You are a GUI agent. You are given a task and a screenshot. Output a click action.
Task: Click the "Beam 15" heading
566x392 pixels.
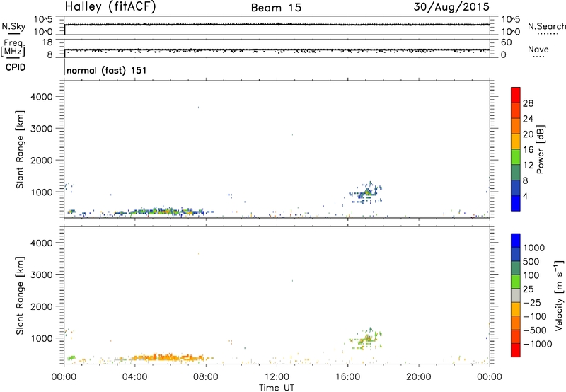coord(276,8)
